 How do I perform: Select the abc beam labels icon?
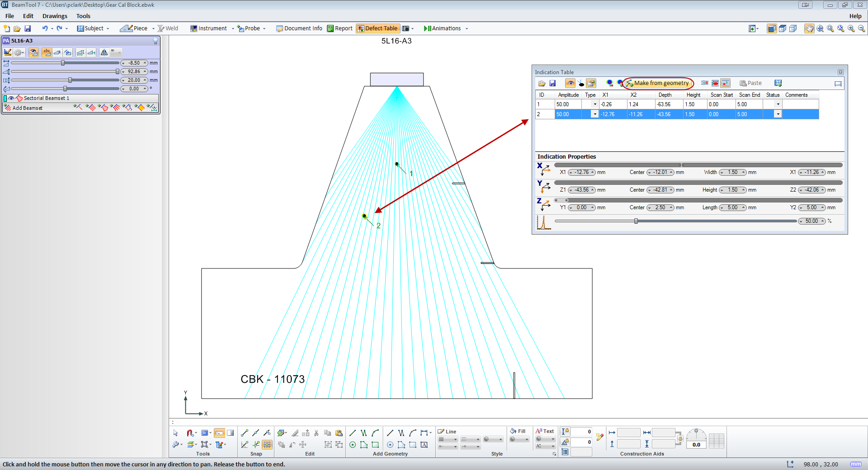coord(47,52)
